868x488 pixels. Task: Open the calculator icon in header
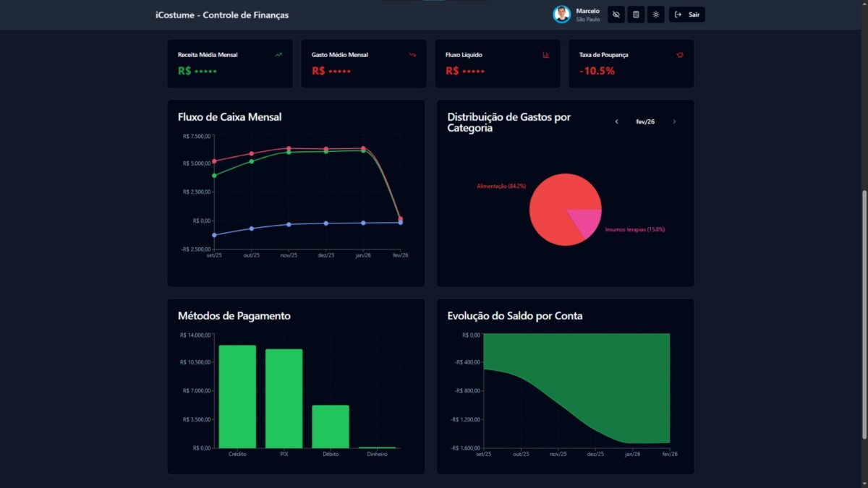[636, 14]
